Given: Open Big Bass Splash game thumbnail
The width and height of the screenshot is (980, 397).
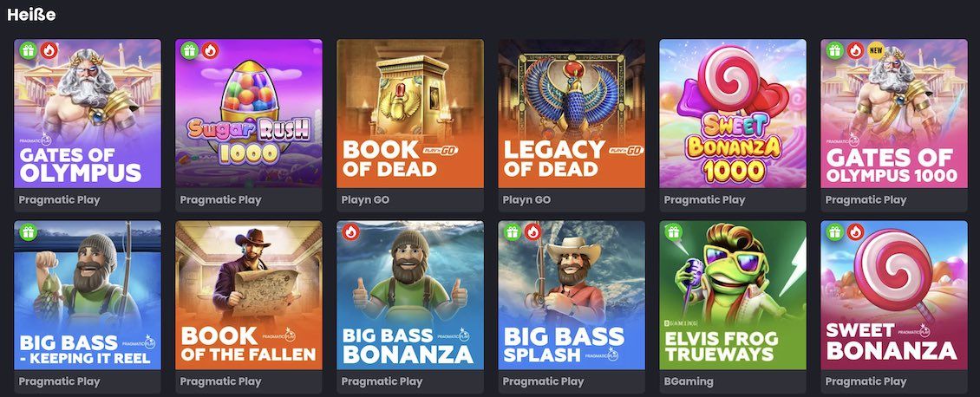Looking at the screenshot, I should click(x=572, y=295).
